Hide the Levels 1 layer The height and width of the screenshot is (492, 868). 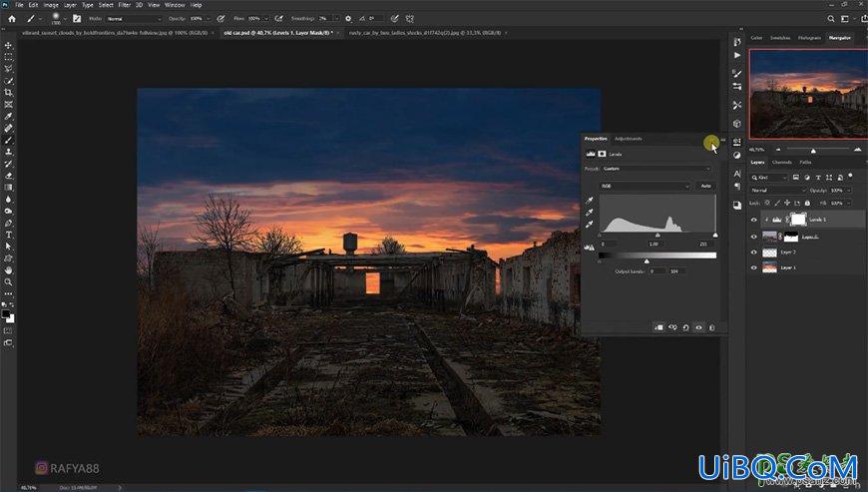tap(753, 220)
